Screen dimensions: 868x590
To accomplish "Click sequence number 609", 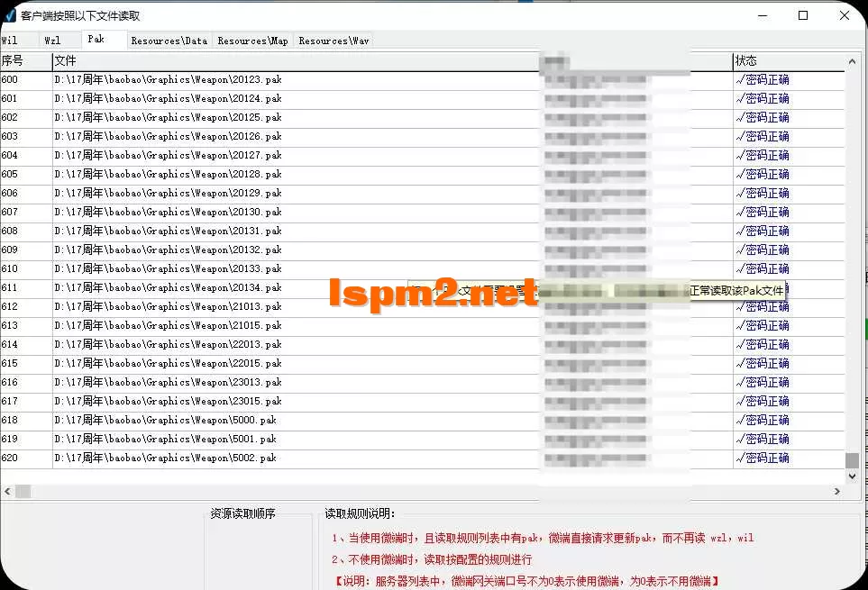I will point(9,250).
